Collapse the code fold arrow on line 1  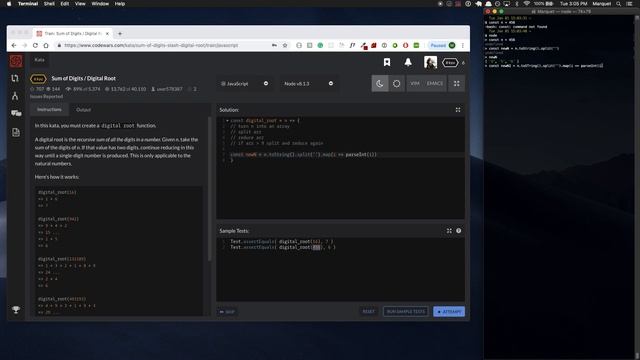pyautogui.click(x=227, y=121)
